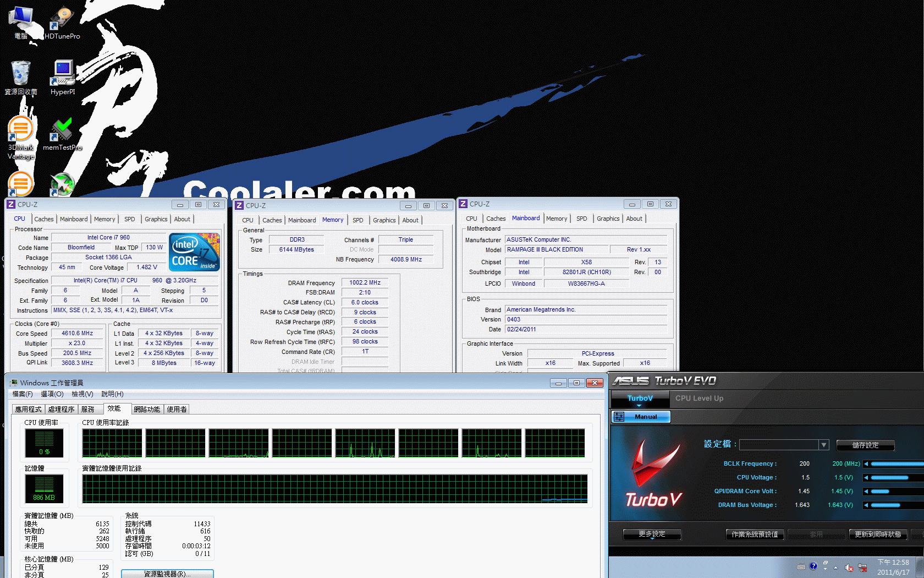
Task: Open the 說明(H) menu in Task Manager
Action: [x=113, y=394]
